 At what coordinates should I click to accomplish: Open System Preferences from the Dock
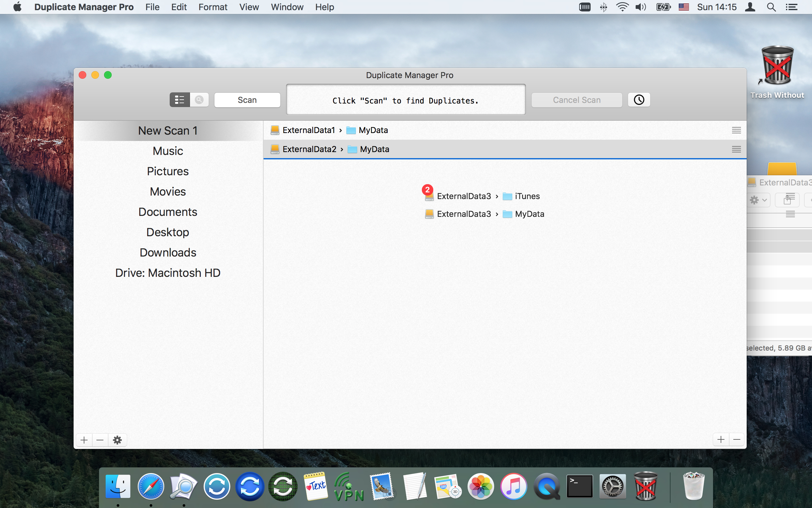click(612, 486)
